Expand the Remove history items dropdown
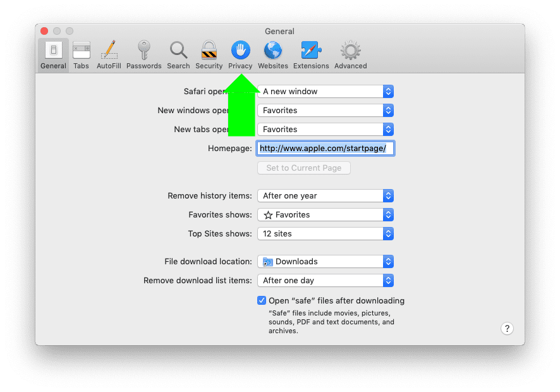 tap(326, 196)
